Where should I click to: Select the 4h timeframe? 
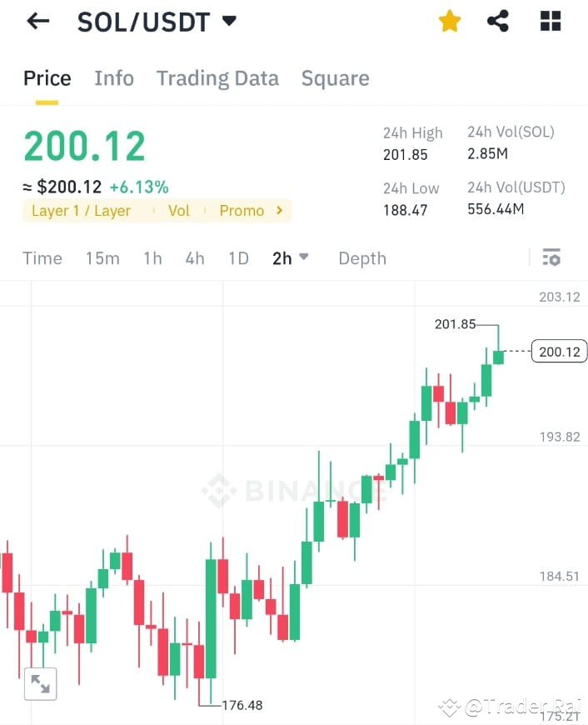pyautogui.click(x=194, y=258)
